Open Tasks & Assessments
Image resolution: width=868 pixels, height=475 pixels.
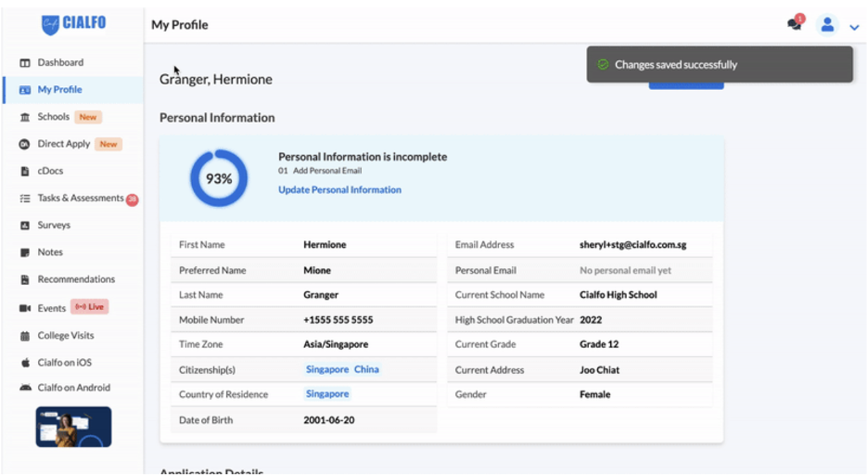pyautogui.click(x=81, y=199)
